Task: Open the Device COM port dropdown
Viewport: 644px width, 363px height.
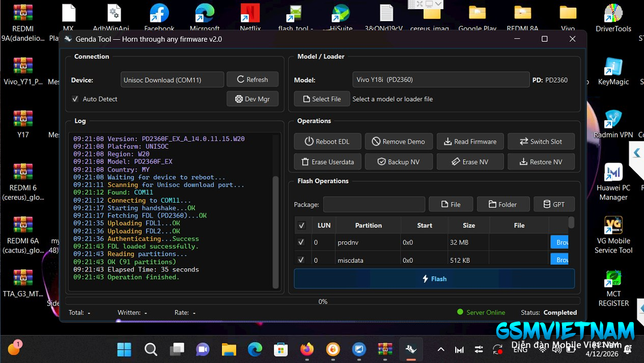Action: (x=173, y=80)
